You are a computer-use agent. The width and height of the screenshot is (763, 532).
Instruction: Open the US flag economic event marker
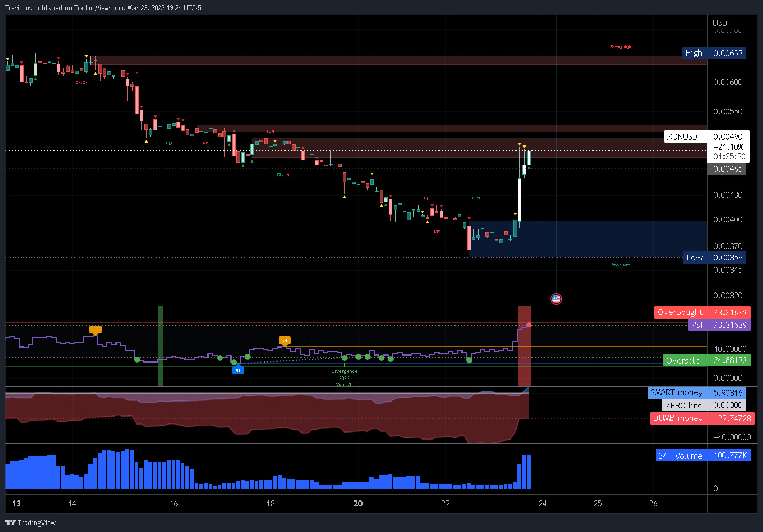[x=556, y=298]
